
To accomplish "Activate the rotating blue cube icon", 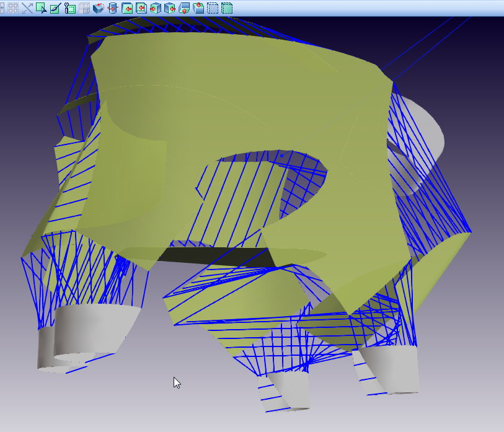I will (x=99, y=8).
